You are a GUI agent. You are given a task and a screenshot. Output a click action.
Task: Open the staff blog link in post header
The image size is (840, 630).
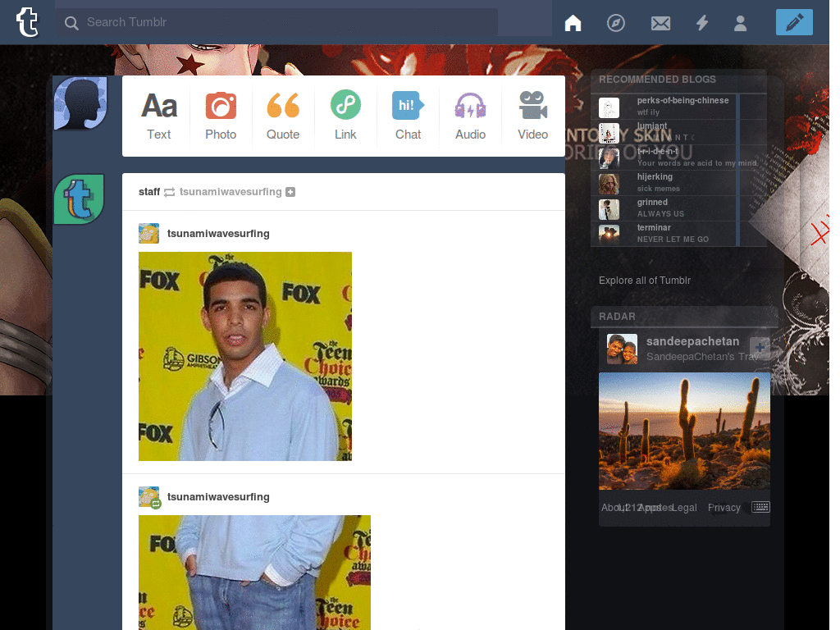(149, 192)
